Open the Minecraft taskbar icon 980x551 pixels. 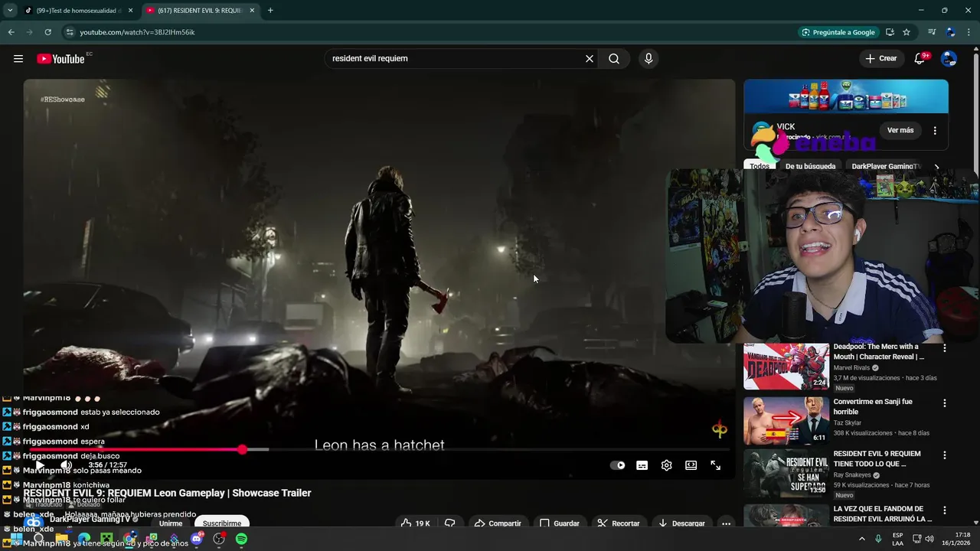pyautogui.click(x=106, y=540)
